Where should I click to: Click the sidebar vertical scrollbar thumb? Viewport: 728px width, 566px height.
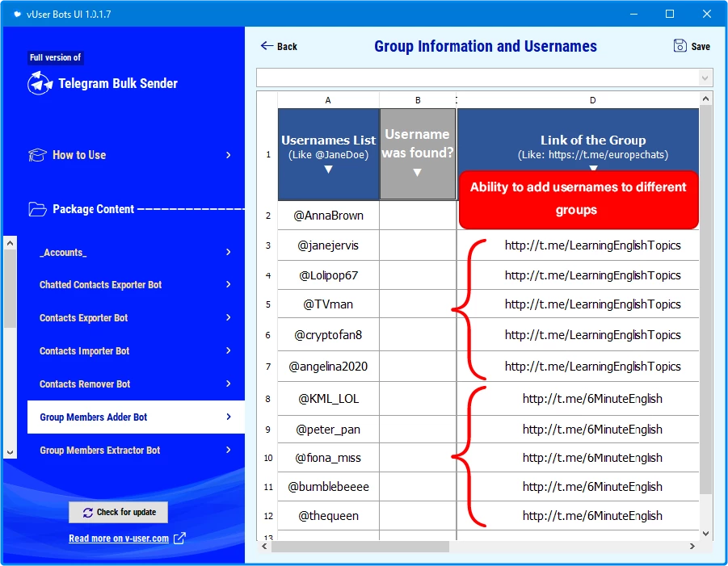11,288
